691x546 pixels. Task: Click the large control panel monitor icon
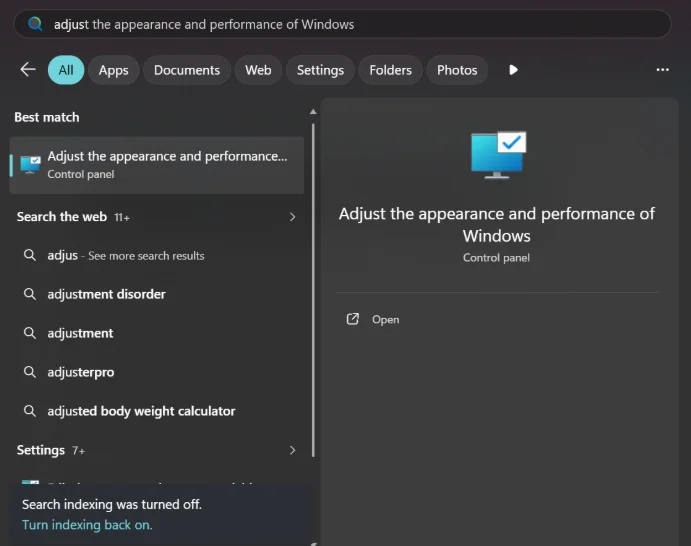click(x=498, y=155)
